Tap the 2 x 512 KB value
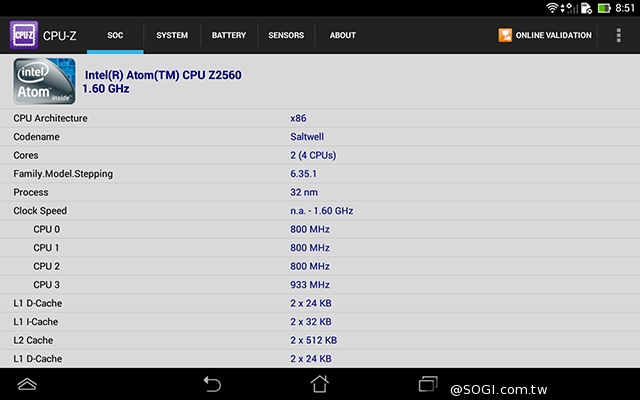 (x=313, y=340)
